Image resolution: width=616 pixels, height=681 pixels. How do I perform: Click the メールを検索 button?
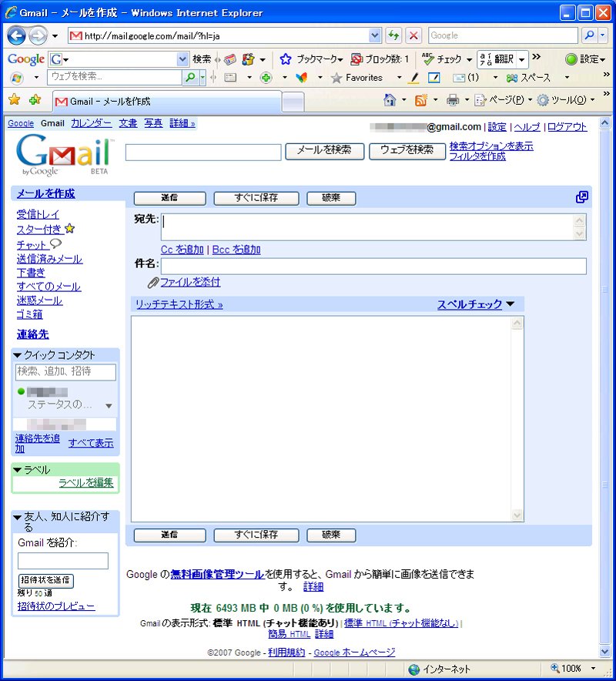pos(324,151)
